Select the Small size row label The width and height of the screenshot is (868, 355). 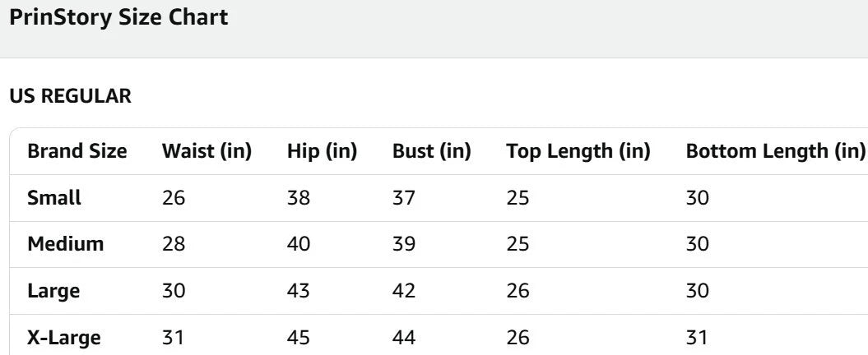click(54, 198)
